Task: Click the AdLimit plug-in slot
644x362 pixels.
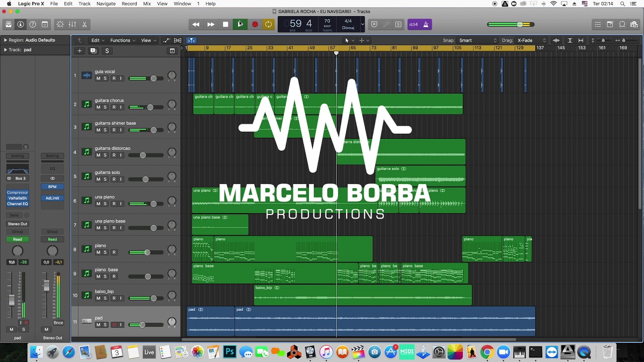Action: point(52,198)
